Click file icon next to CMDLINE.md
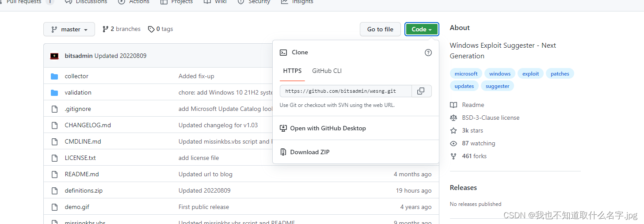644x224 pixels. pos(54,141)
